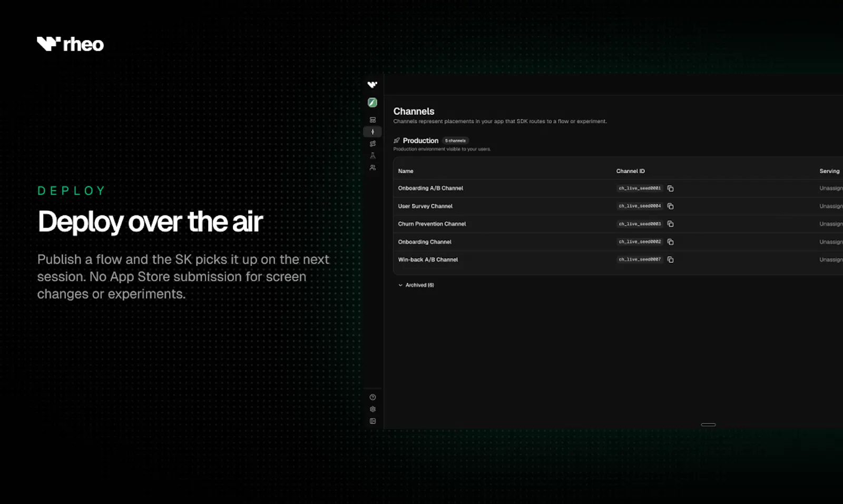
Task: Click the Production section title
Action: click(x=420, y=141)
